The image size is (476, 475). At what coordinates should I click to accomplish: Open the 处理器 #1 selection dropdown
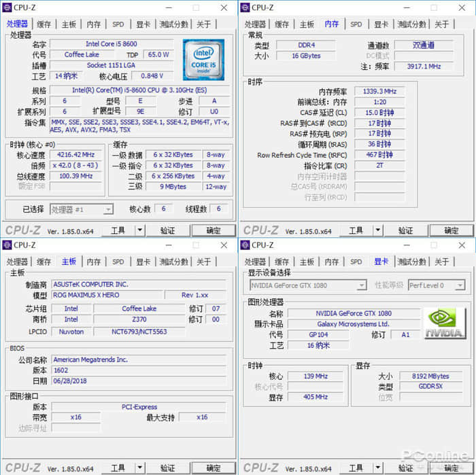point(82,209)
